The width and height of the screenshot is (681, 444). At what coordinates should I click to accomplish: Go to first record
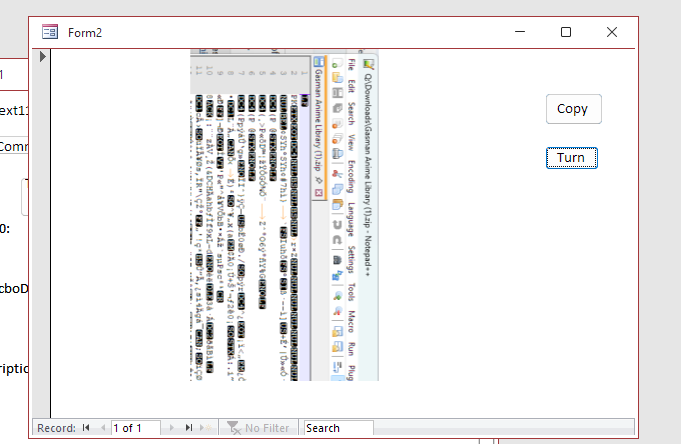(86, 428)
